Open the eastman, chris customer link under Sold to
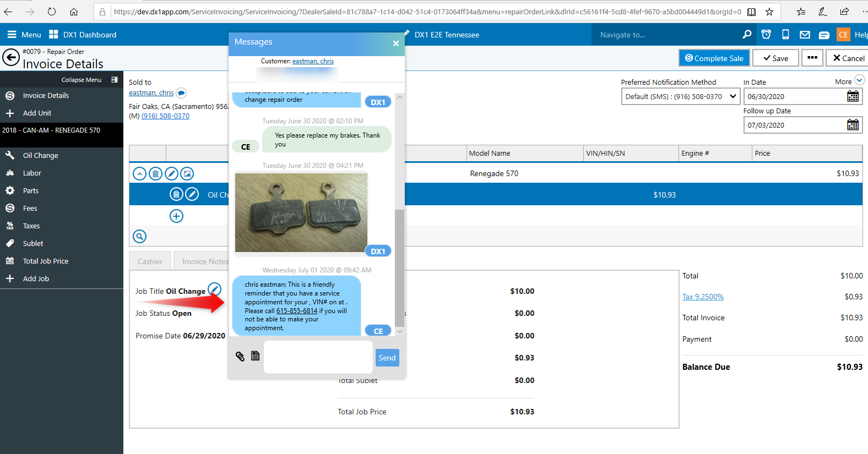Viewport: 868px width, 454px height. click(x=151, y=93)
